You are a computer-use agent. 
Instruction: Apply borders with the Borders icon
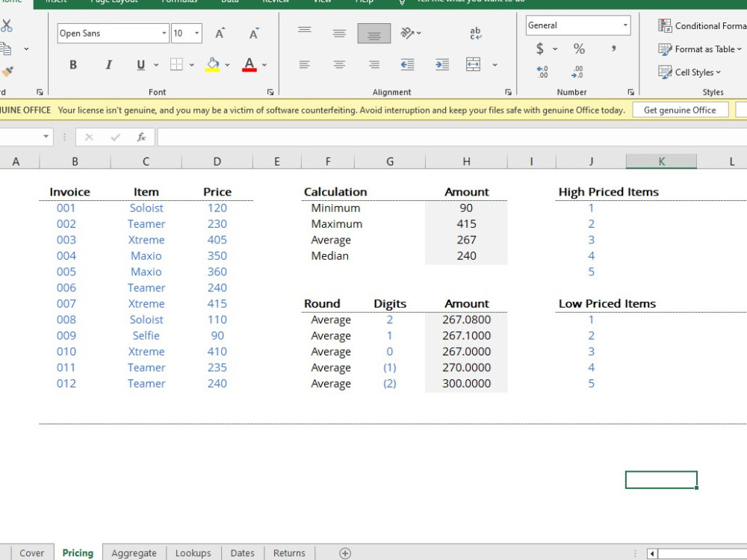pyautogui.click(x=176, y=64)
